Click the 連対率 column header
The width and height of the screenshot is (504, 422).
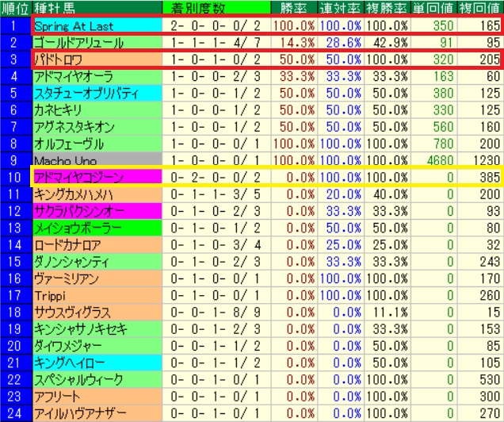coord(341,9)
